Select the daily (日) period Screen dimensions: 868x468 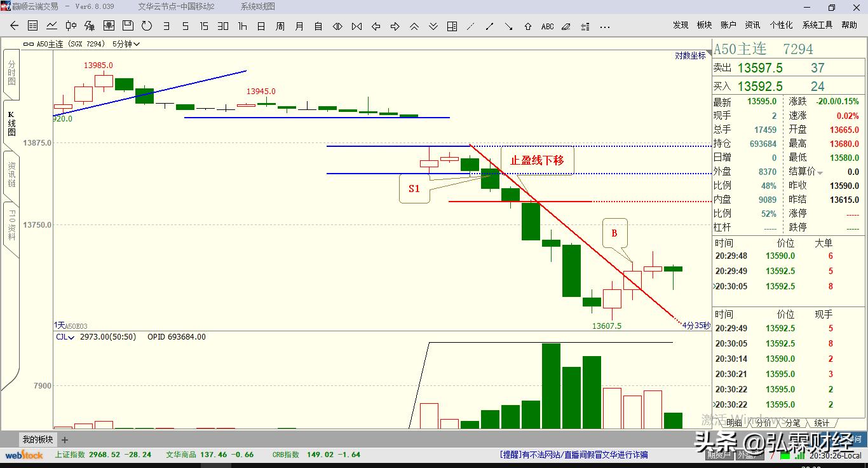pyautogui.click(x=261, y=26)
